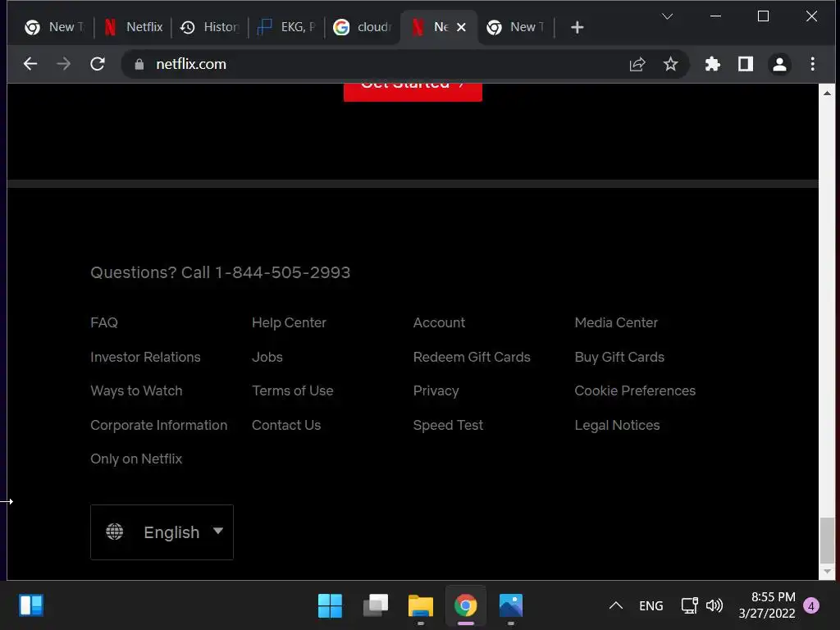Open Terms of Use link
840x630 pixels.
point(293,390)
